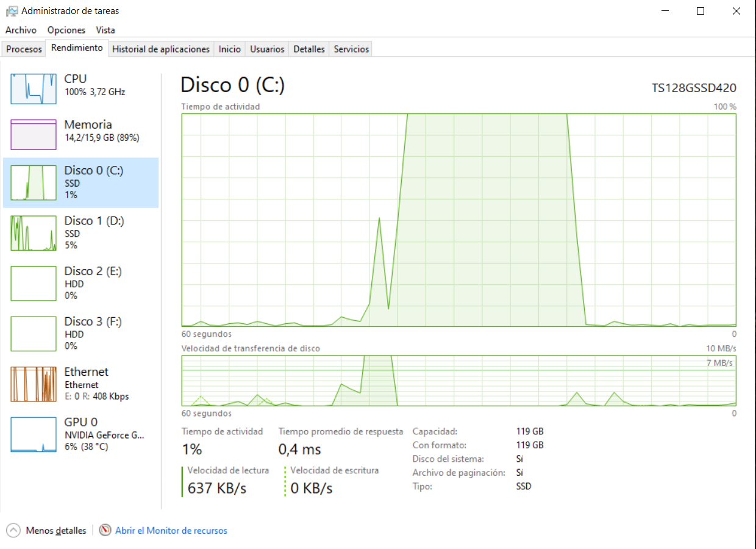View the Disco 2 (E:) activity graph
756x549 pixels.
coord(79,282)
